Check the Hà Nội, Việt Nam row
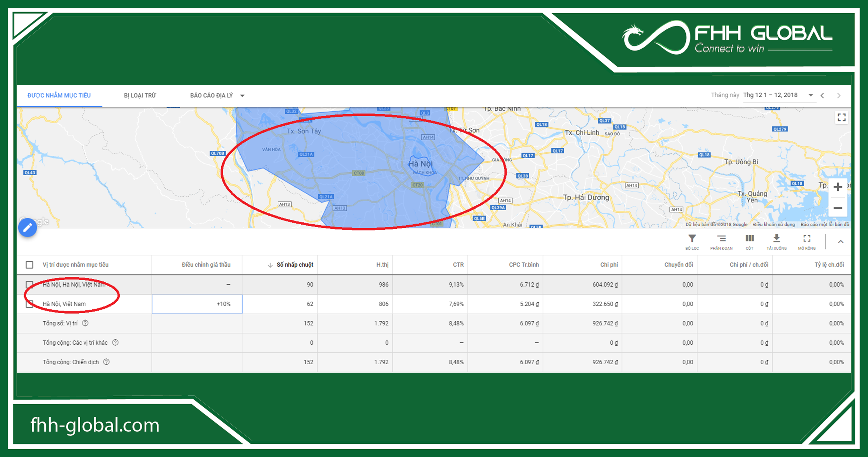Viewport: 868px width, 457px height. (x=29, y=304)
